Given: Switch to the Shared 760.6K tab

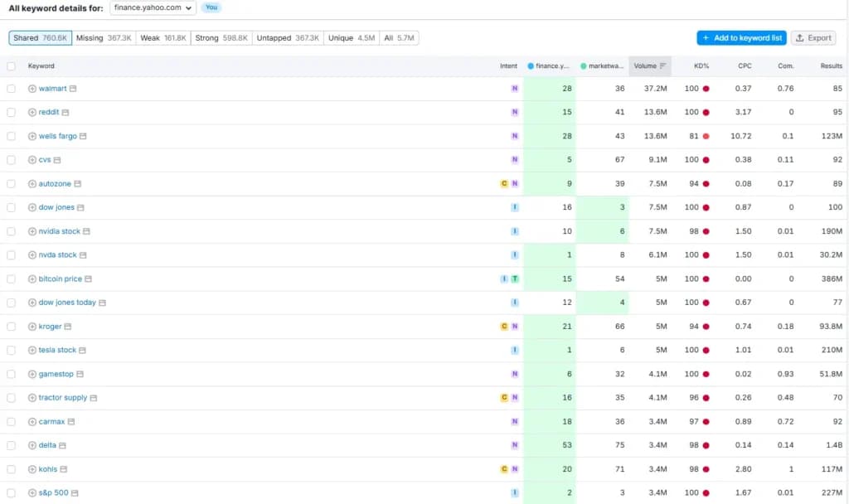Looking at the screenshot, I should (40, 38).
